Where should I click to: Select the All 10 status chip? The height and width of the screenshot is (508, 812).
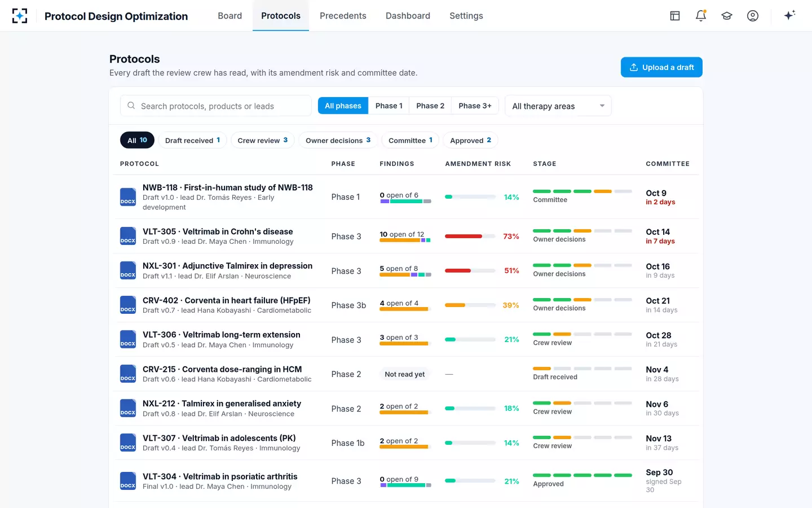coord(137,140)
